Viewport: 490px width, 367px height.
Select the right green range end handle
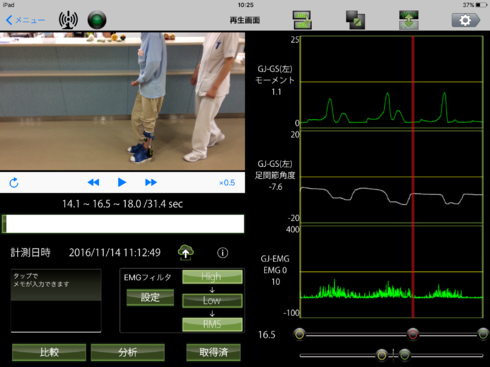(483, 334)
